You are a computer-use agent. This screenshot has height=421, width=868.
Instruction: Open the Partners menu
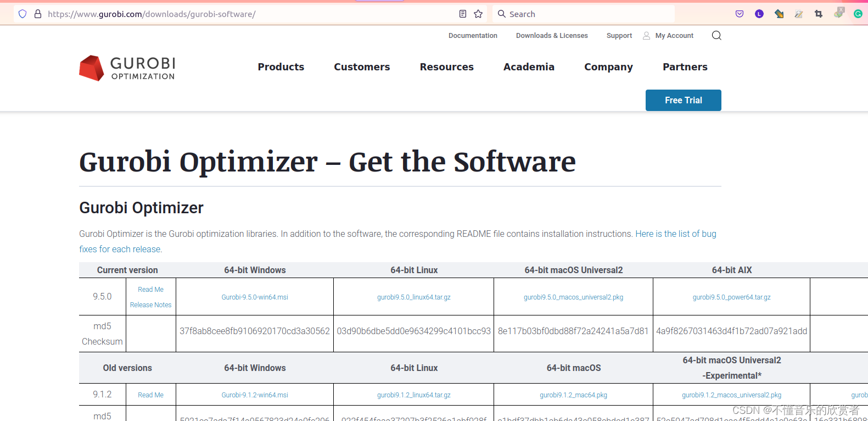point(685,67)
